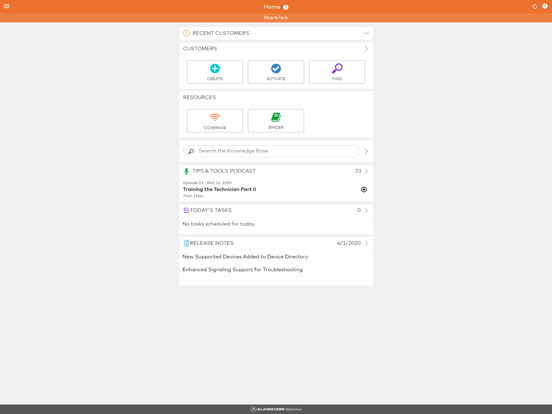The image size is (552, 414).
Task: Open the Coverage resource
Action: [x=215, y=121]
